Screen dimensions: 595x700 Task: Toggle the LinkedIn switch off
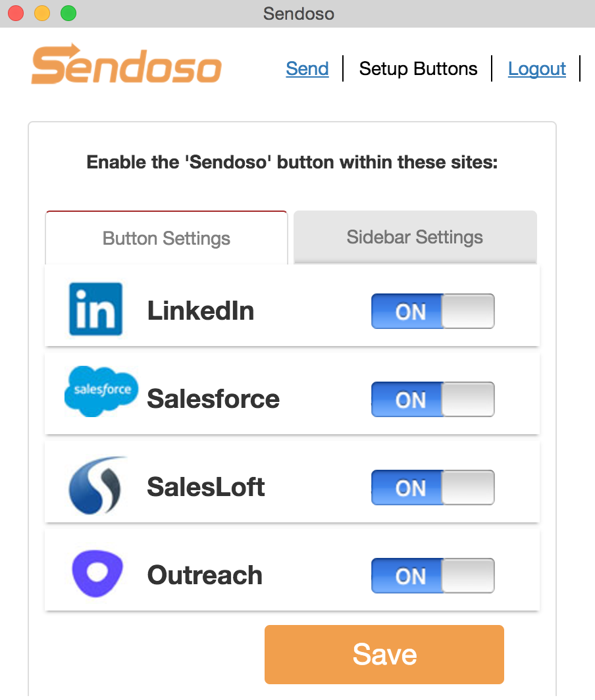point(432,311)
